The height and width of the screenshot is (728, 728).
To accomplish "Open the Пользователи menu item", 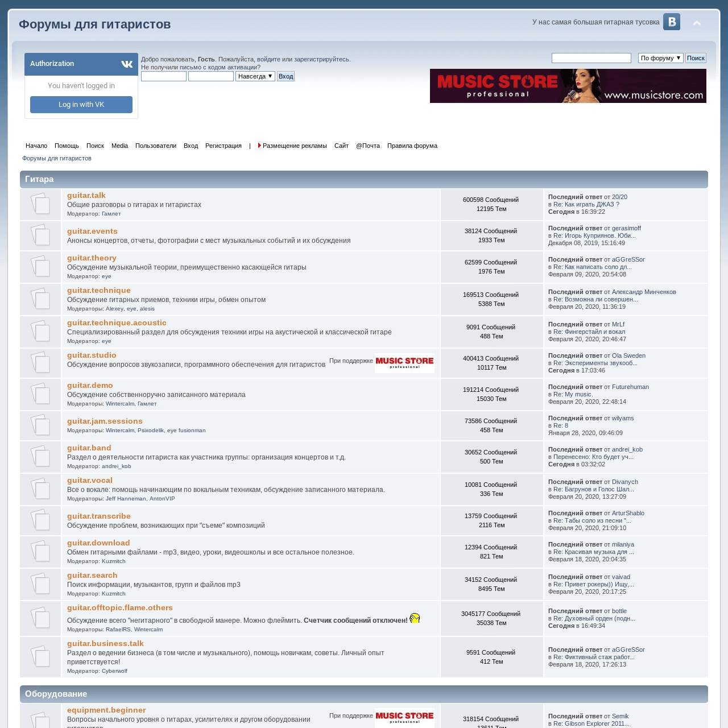I will (156, 146).
